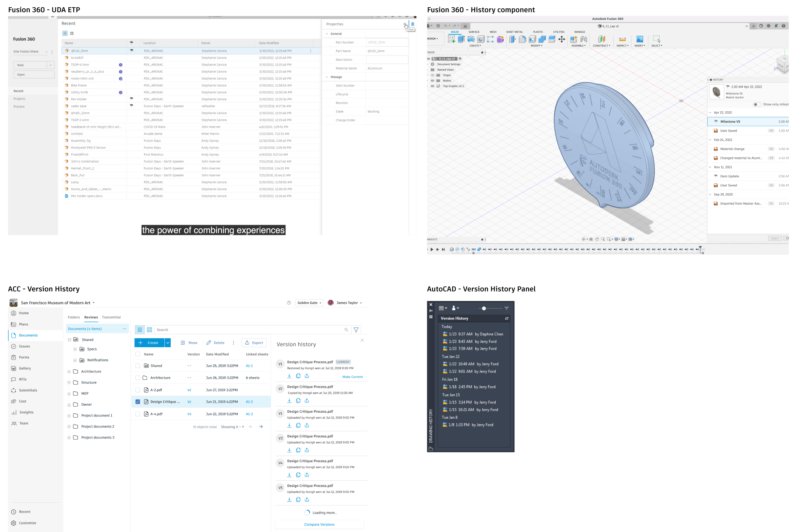Open the Transmittal tab in ACC

(x=111, y=317)
